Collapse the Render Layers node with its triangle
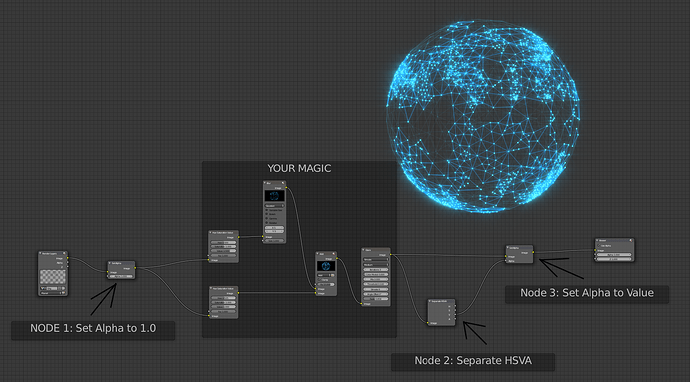The height and width of the screenshot is (382, 690). coord(40,253)
